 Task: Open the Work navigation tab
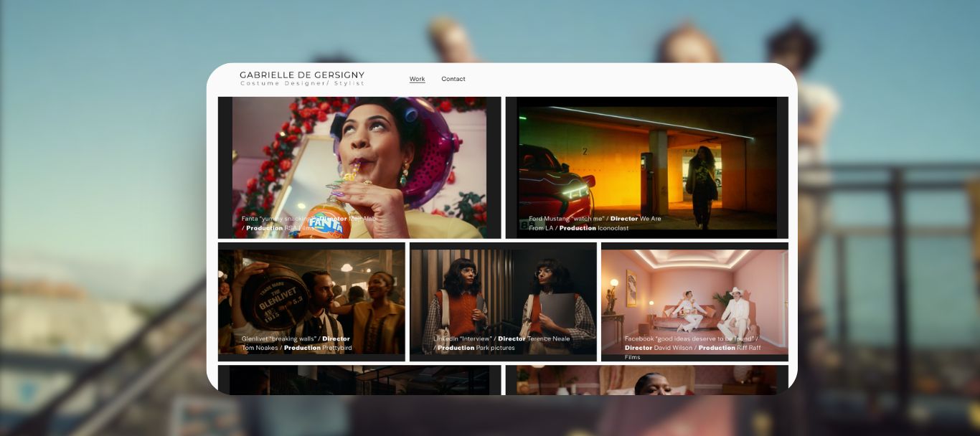[x=417, y=79]
